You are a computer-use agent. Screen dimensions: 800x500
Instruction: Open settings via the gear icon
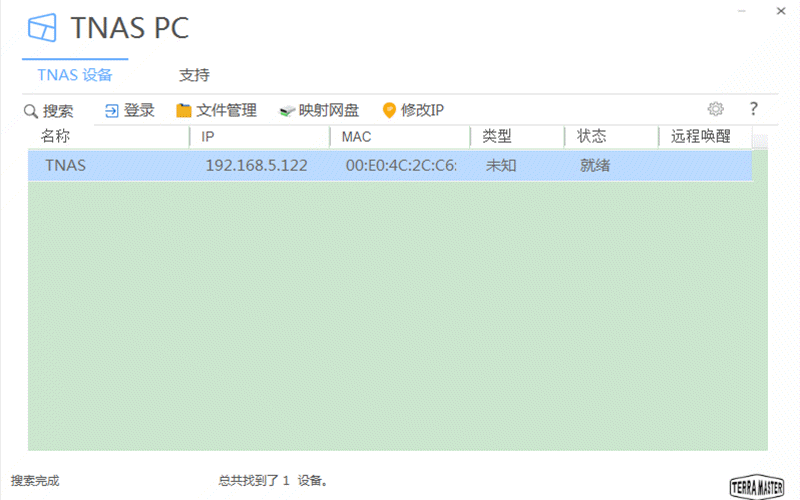715,109
